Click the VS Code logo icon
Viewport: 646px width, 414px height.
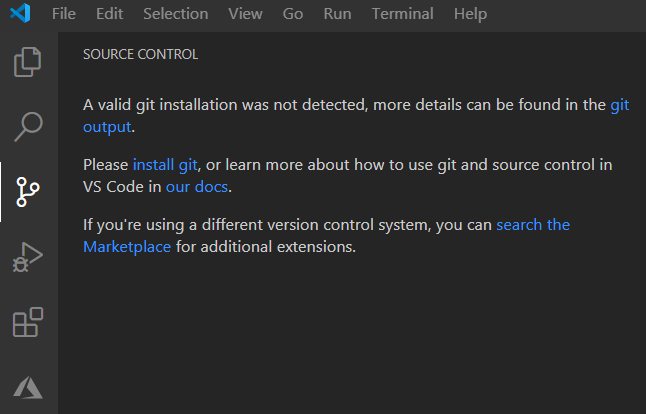(20, 13)
